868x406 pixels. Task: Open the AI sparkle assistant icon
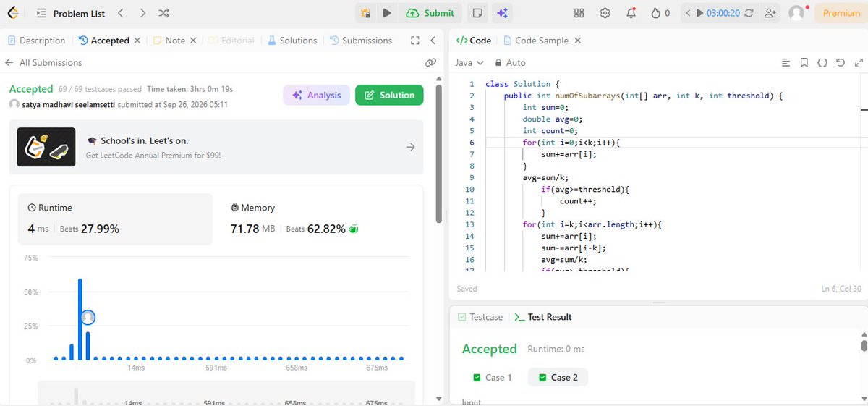pyautogui.click(x=503, y=13)
